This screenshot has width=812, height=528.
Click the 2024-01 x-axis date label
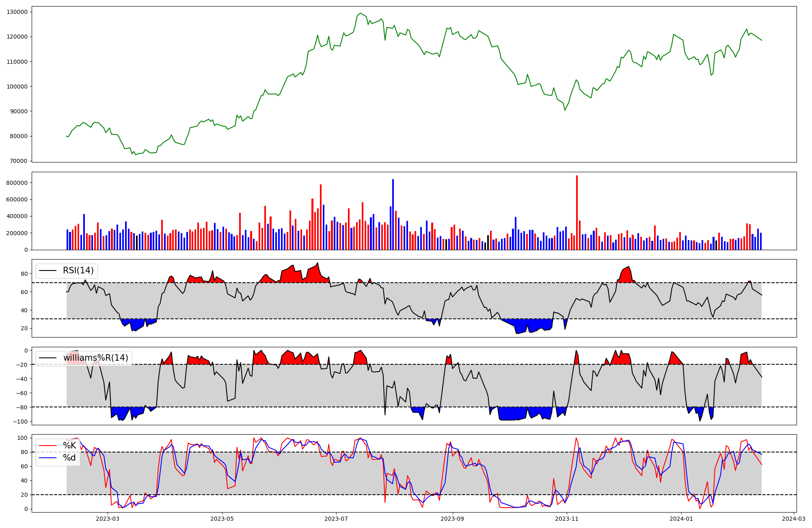(x=681, y=518)
